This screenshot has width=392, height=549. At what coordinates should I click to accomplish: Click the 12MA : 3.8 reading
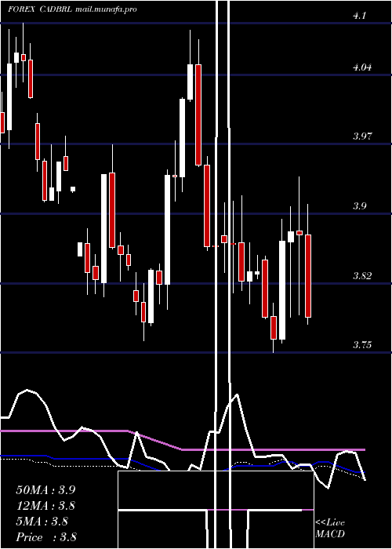tap(45, 505)
